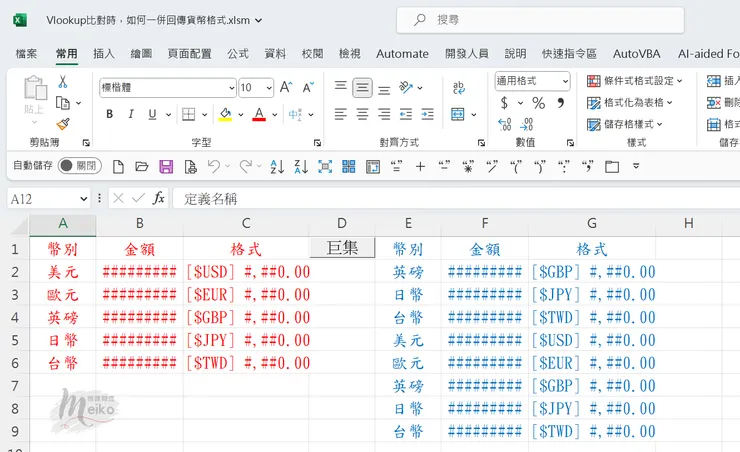
Task: Click the Copy icon in clipboard group
Action: (x=63, y=103)
